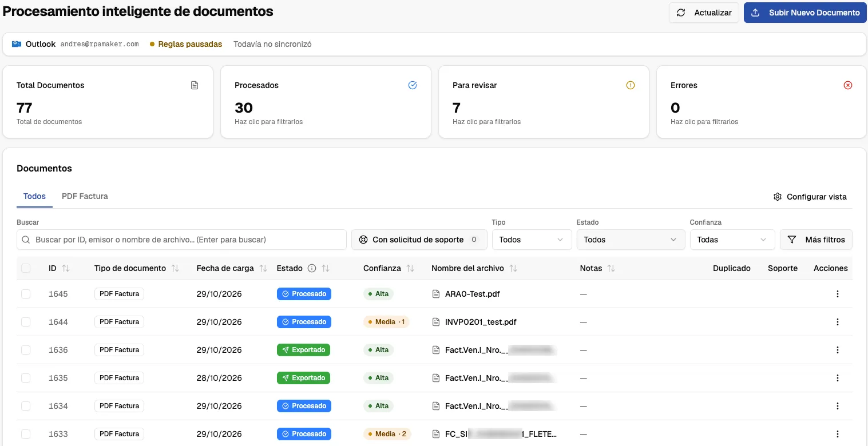Sort by Fecha de carga column
868x446 pixels.
(x=263, y=268)
